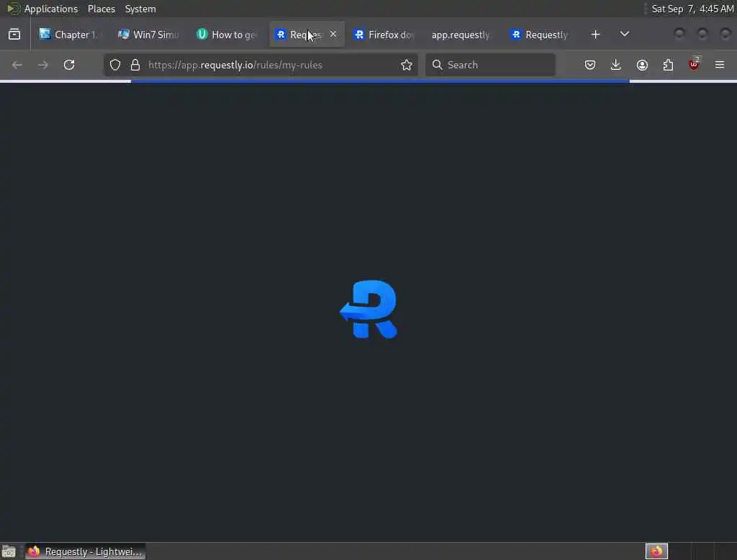Go back one page
The width and height of the screenshot is (737, 560).
pyautogui.click(x=17, y=65)
